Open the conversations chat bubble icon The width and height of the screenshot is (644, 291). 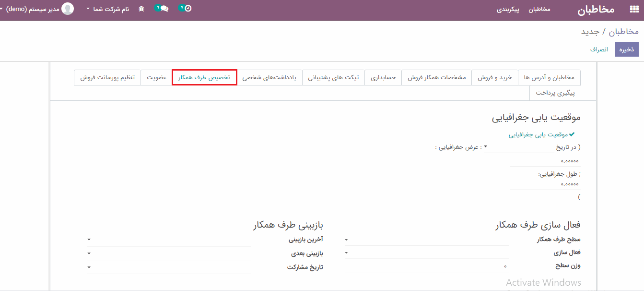[x=164, y=9]
